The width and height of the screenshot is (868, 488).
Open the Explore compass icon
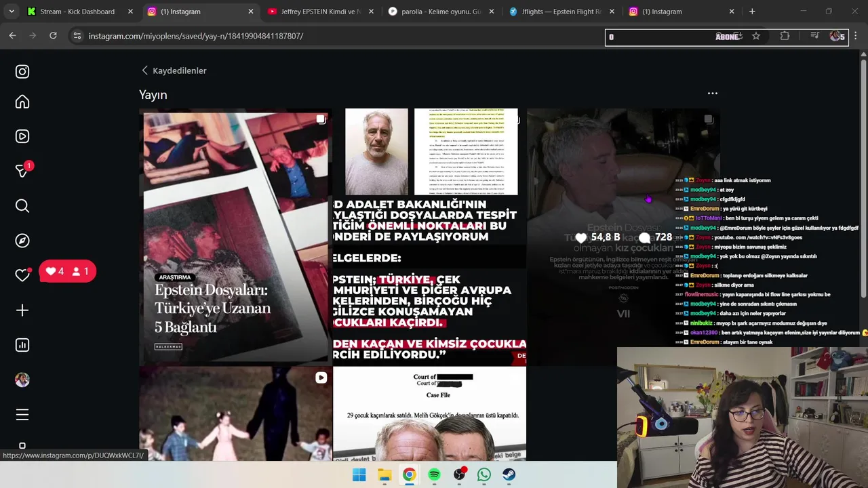coord(22,241)
